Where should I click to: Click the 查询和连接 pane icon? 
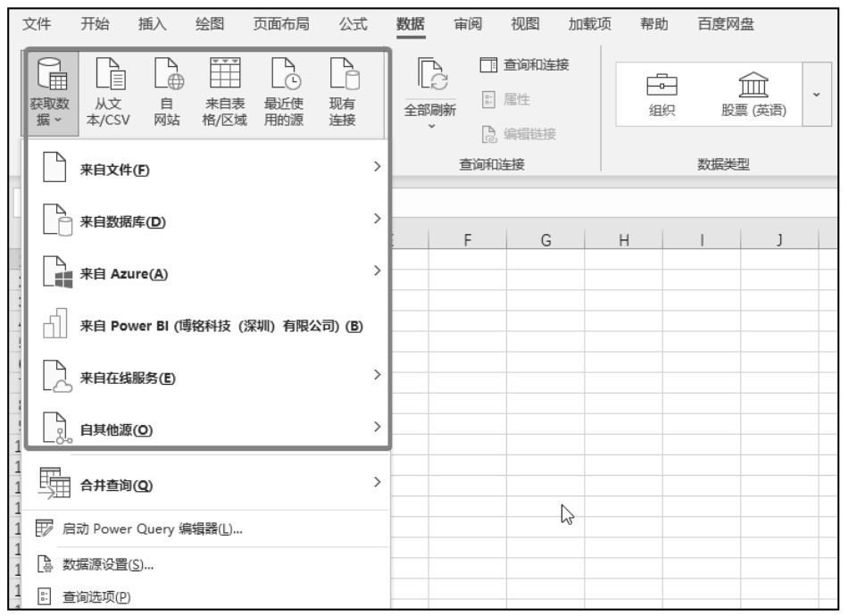click(x=488, y=65)
